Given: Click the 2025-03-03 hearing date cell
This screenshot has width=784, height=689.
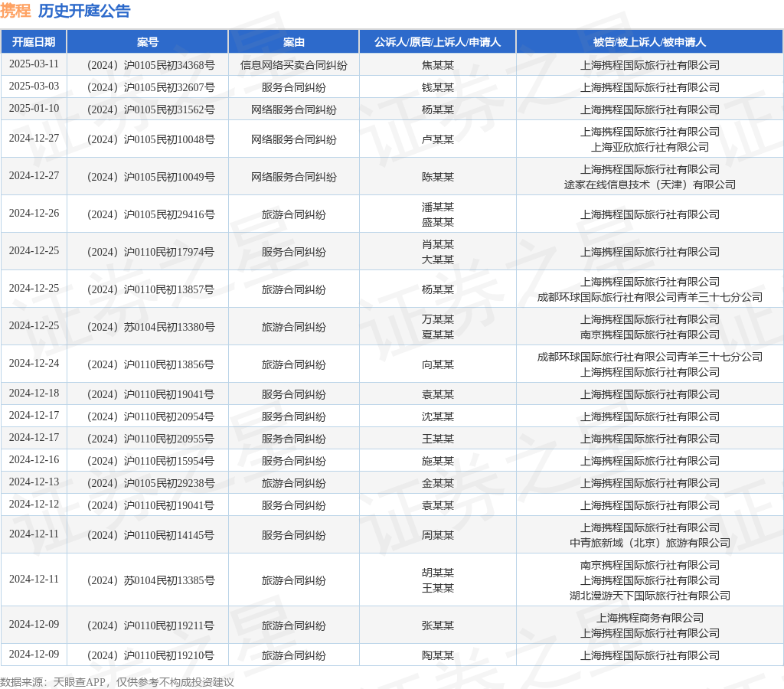Looking at the screenshot, I should (34, 87).
